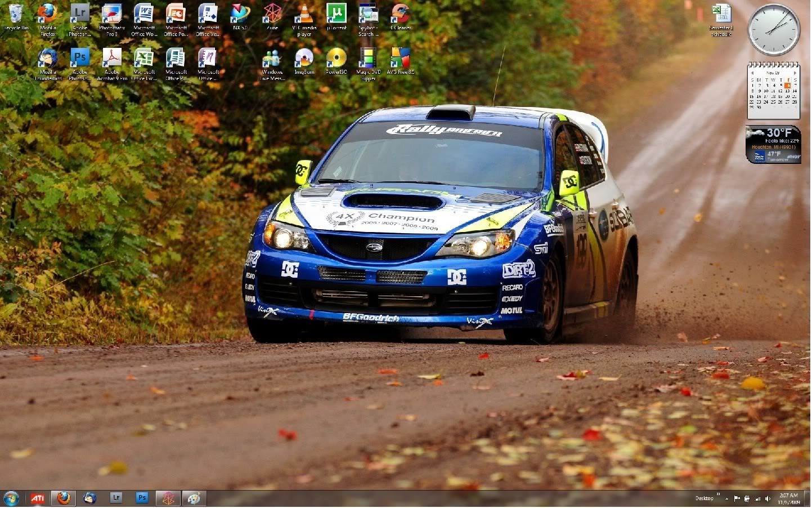Screen dimensions: 812x508
Task: Open the Microsoft Office OneNote desktop shortcut
Action: (208, 64)
